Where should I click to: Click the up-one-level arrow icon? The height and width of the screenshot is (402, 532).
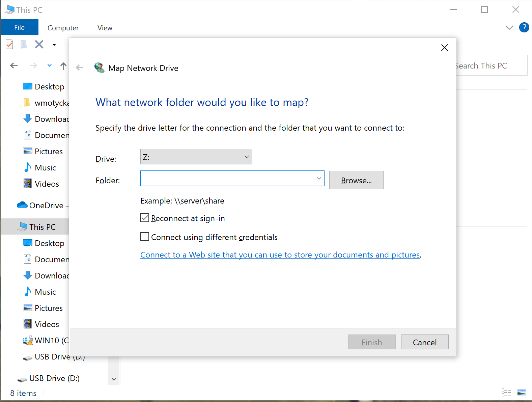63,66
